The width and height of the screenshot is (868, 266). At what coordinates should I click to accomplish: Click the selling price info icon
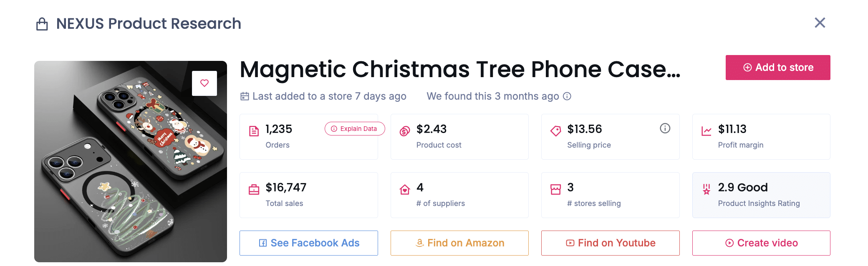[665, 128]
